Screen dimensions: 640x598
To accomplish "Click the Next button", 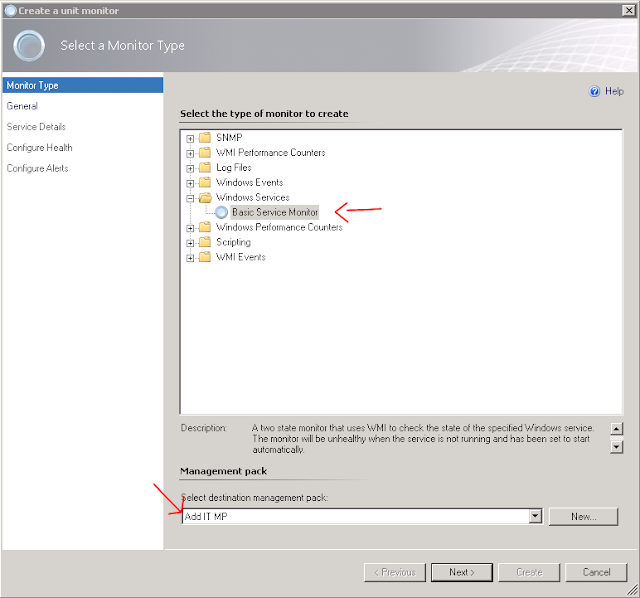I will (462, 572).
